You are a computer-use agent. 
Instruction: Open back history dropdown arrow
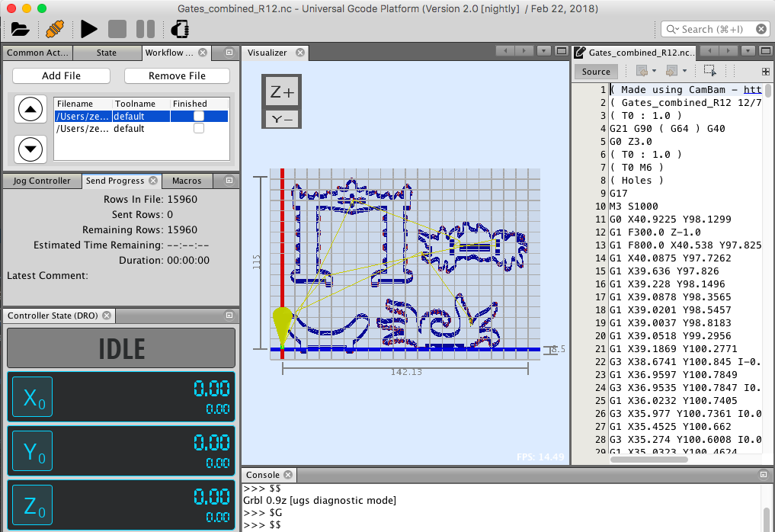(x=655, y=71)
